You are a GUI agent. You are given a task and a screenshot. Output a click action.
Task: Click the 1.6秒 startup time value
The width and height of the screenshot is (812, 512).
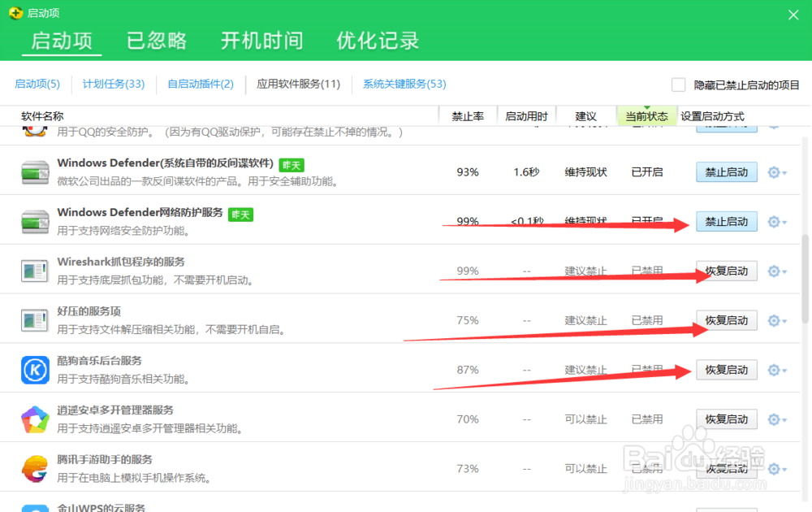click(x=526, y=172)
